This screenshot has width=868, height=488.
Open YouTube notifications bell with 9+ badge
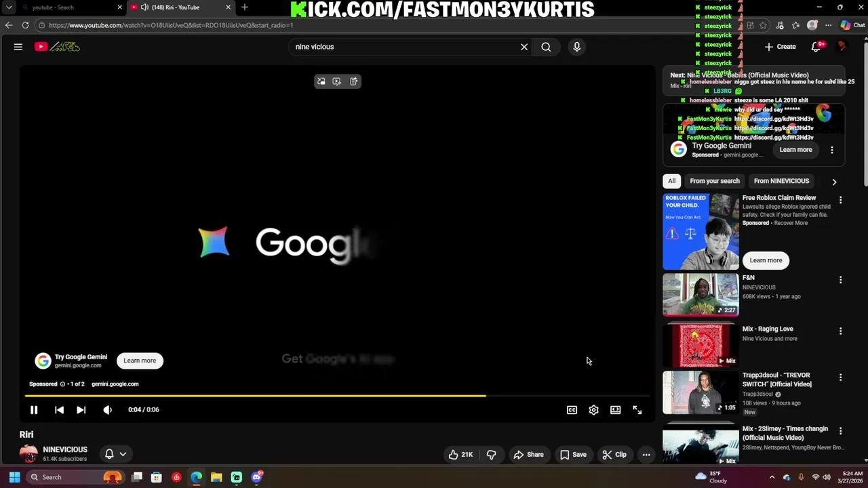pyautogui.click(x=816, y=47)
